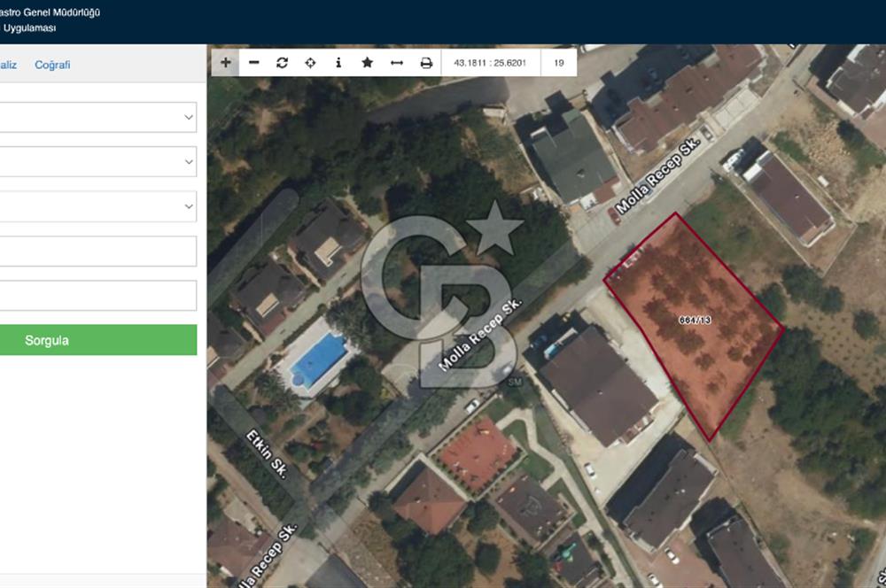Focus the first text input above Sorgula

tap(97, 251)
